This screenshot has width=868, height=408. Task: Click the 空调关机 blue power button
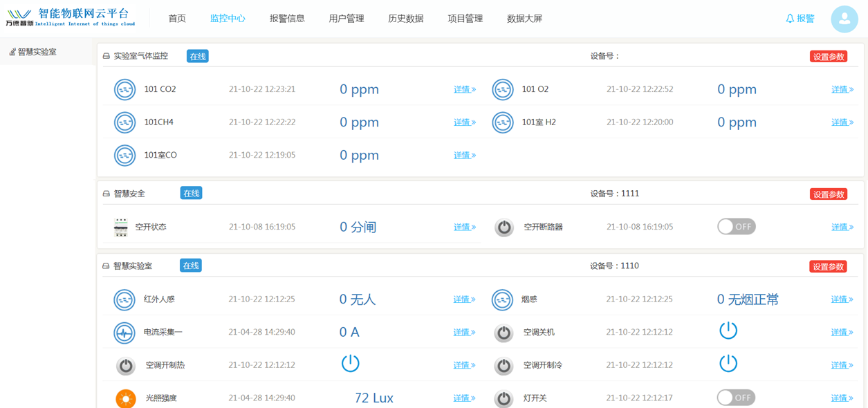728,331
